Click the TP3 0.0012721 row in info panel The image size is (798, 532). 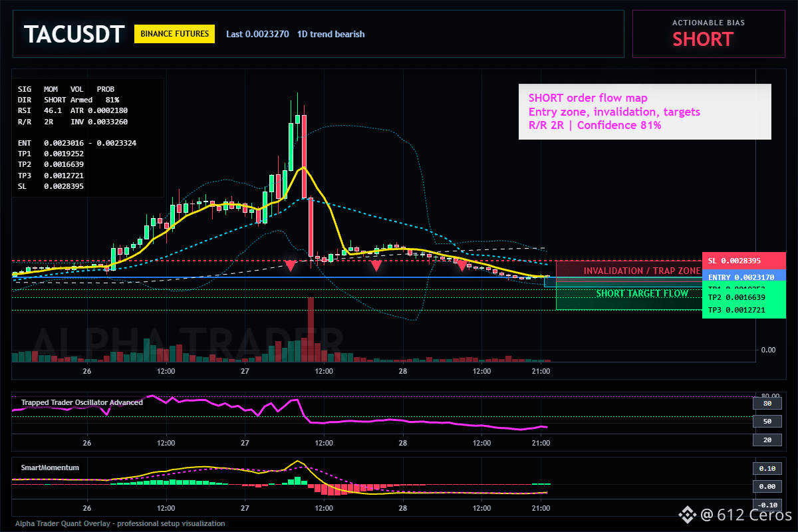51,176
